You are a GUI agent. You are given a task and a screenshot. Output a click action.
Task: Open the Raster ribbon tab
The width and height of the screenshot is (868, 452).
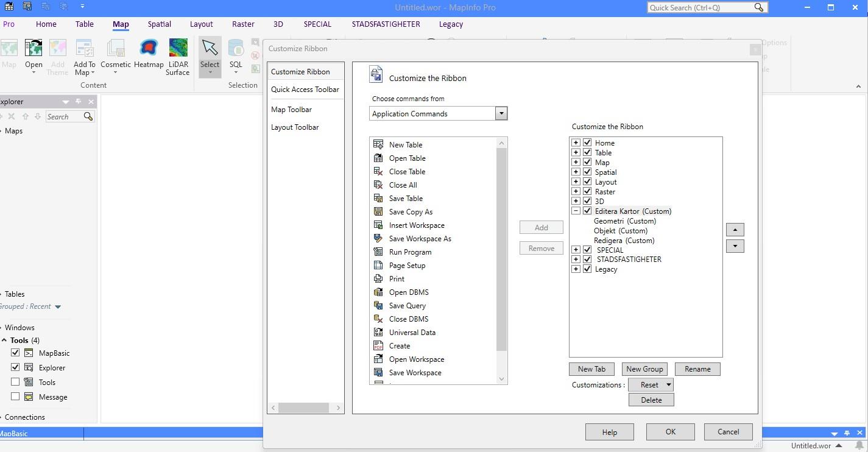[x=243, y=24]
